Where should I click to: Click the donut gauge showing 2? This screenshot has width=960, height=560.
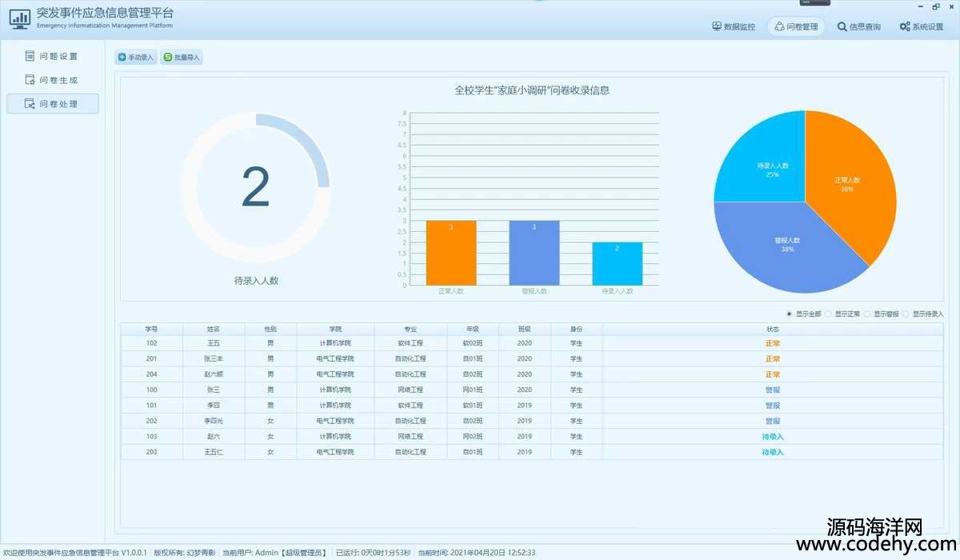click(x=256, y=187)
